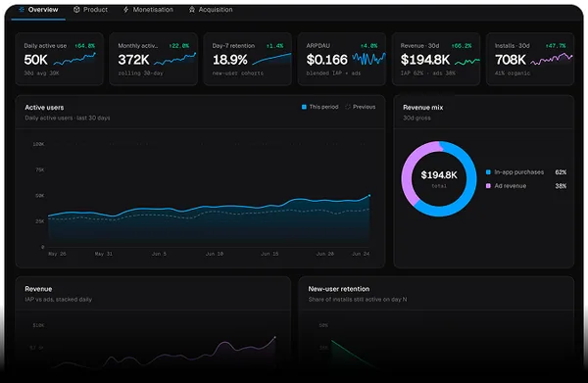Click the 'IAP vs ads, stacked daily' subtitle
Viewport: 588px width, 383px height.
(58, 300)
